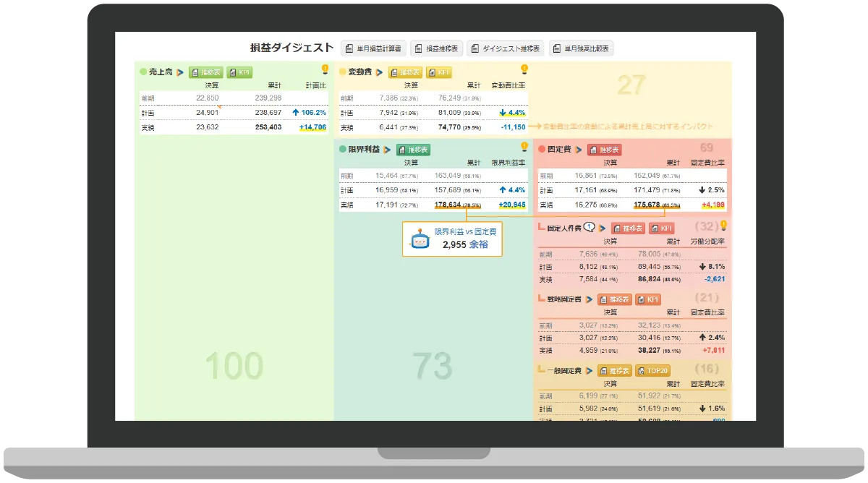Screen dimensions: 868x483
Task: Click the arrow icon beside 売上高
Action: (179, 72)
